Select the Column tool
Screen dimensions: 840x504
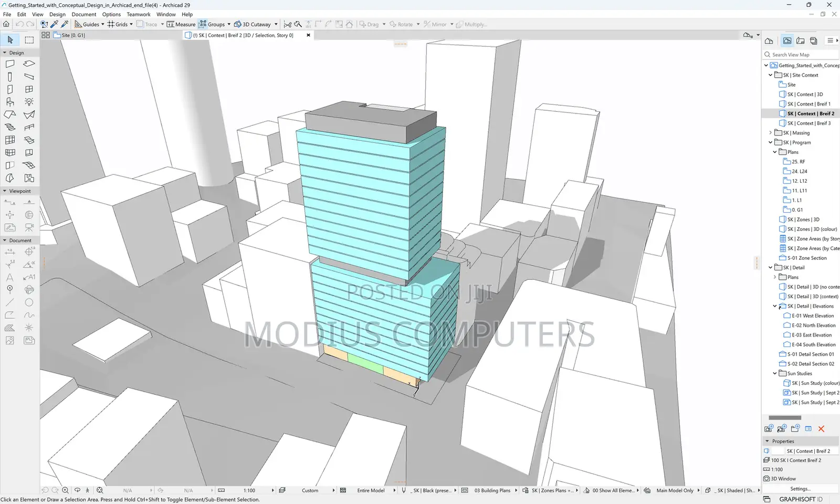click(10, 77)
